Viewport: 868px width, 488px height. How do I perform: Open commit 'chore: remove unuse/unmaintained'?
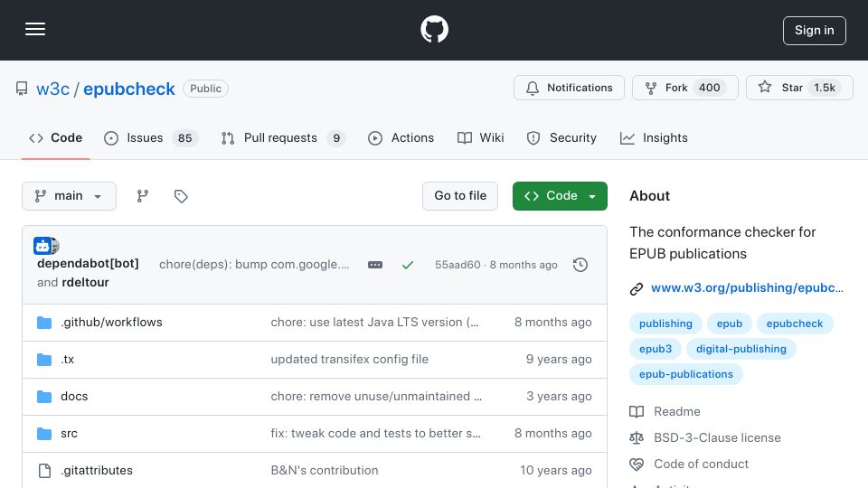tap(376, 396)
